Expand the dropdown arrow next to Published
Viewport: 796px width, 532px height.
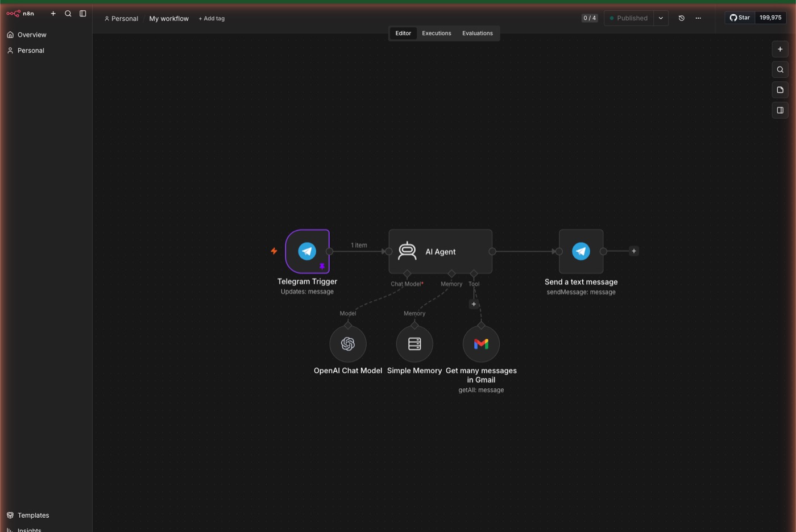661,18
